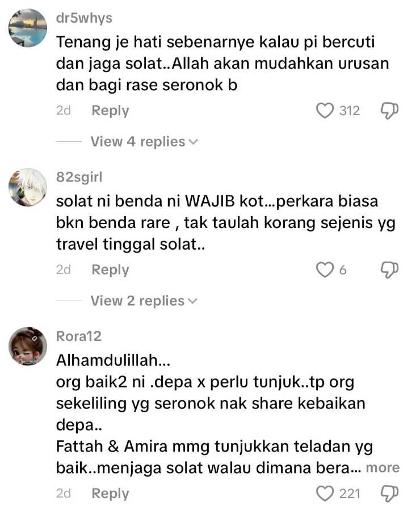Click the 312 like count
Screen dimensions: 420x510
click(x=350, y=111)
